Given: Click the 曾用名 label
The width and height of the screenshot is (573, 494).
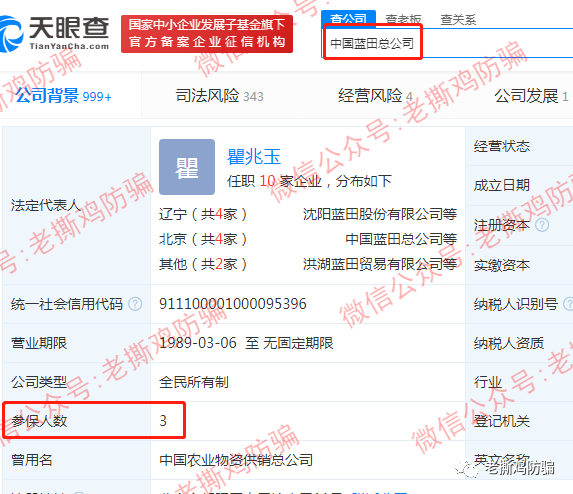Looking at the screenshot, I should tap(32, 460).
